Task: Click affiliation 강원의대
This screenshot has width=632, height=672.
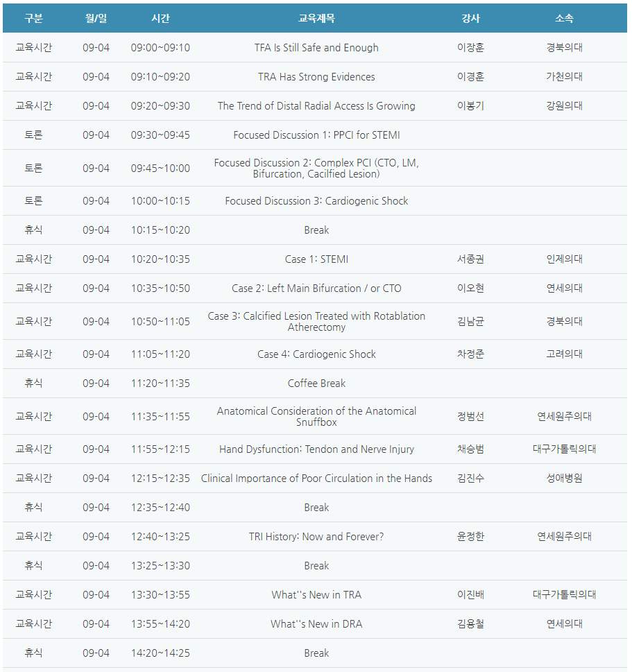Action: (x=564, y=106)
